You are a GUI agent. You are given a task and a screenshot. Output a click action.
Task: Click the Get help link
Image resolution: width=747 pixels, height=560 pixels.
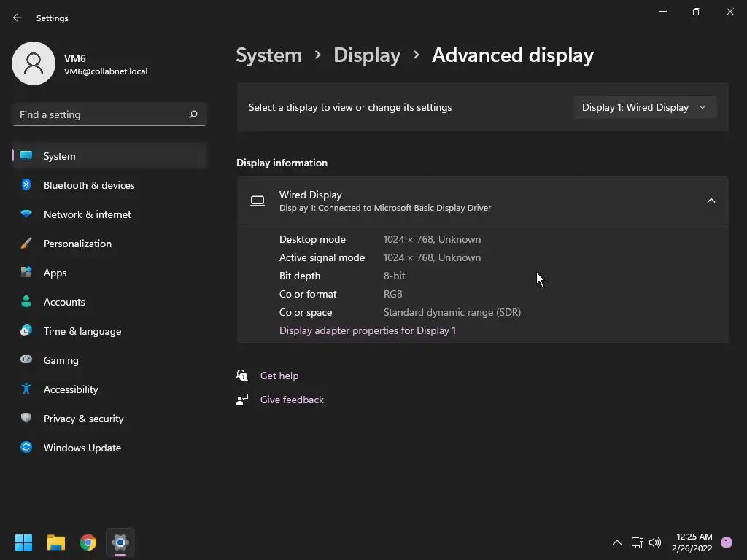[x=279, y=376]
